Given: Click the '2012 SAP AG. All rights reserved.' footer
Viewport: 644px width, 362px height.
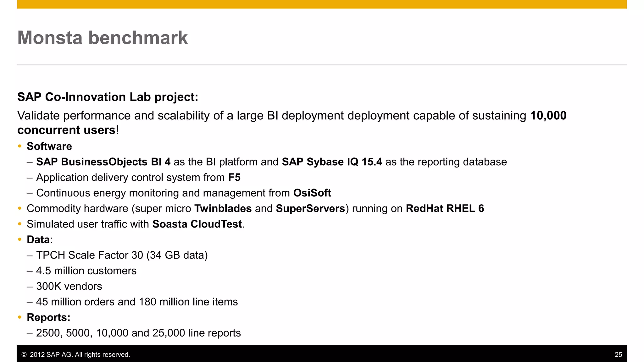Looking at the screenshot, I should [x=76, y=355].
